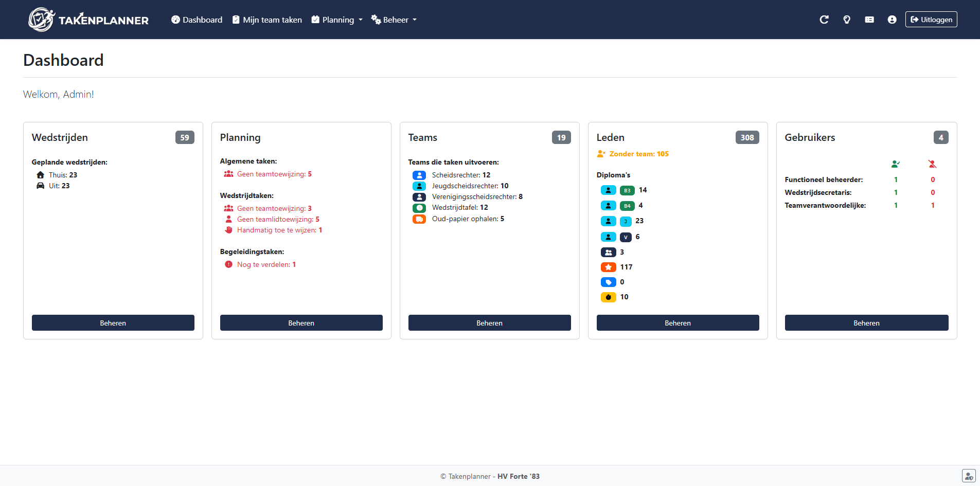Screen dimensions: 980x486
Task: Click Beheren under the Wedstrijden card
Action: [113, 322]
